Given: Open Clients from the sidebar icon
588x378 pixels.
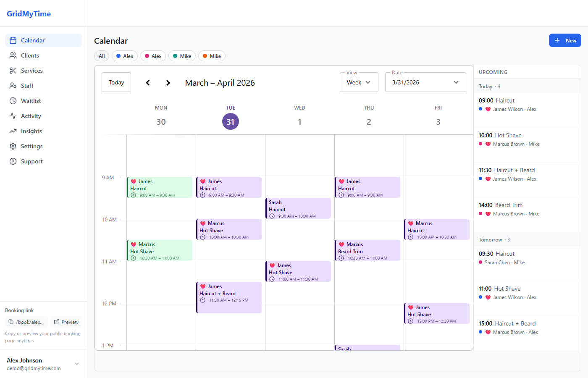Looking at the screenshot, I should (x=13, y=55).
